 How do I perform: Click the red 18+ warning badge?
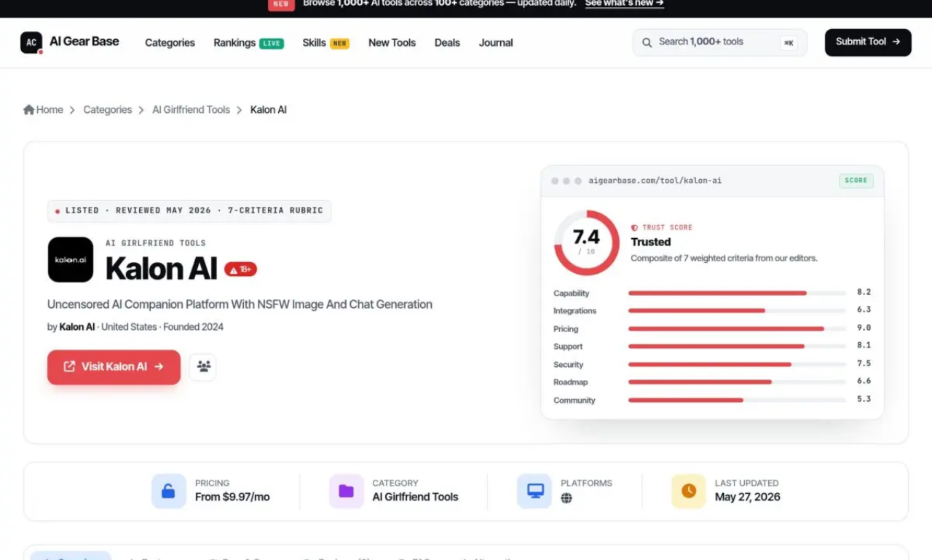coord(240,269)
